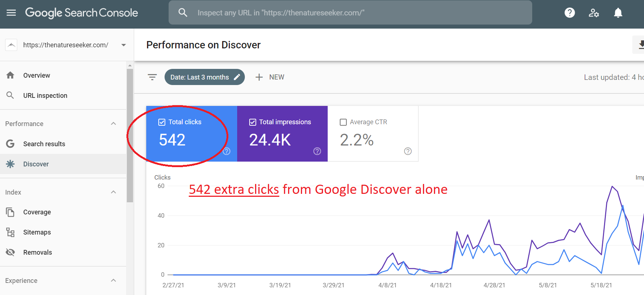Viewport: 644px width, 295px height.
Task: Enable the Average CTR checkbox
Action: (343, 122)
